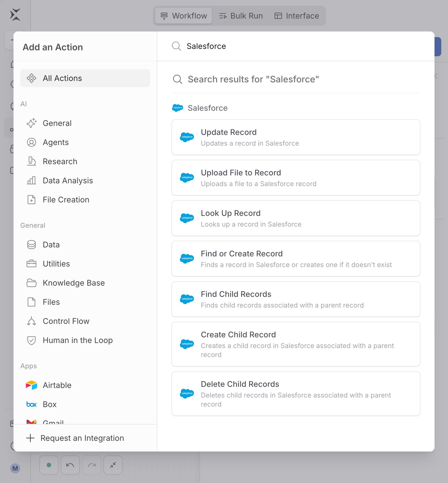448x483 pixels.
Task: Select the All Actions category
Action: 85,78
